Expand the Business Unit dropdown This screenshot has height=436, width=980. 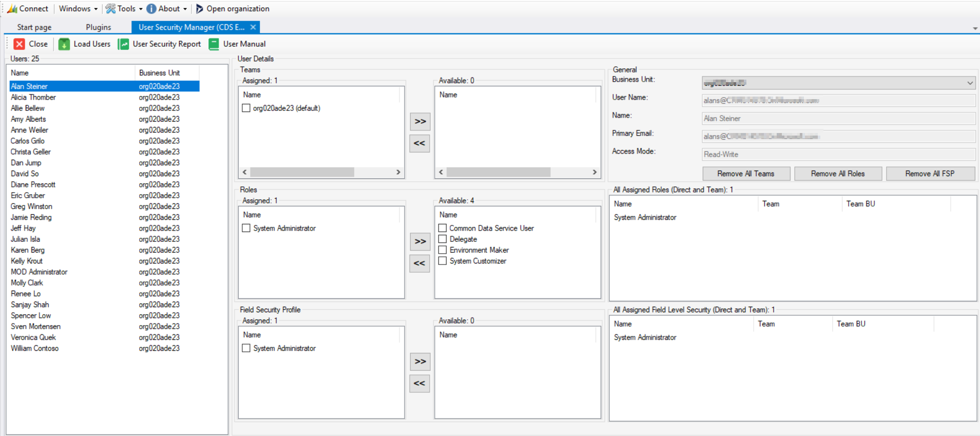(970, 83)
